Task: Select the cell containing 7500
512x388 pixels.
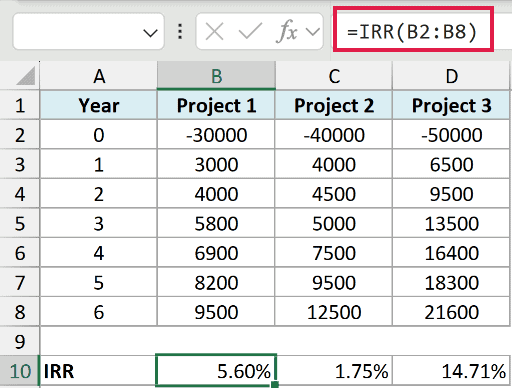Action: pyautogui.click(x=334, y=253)
